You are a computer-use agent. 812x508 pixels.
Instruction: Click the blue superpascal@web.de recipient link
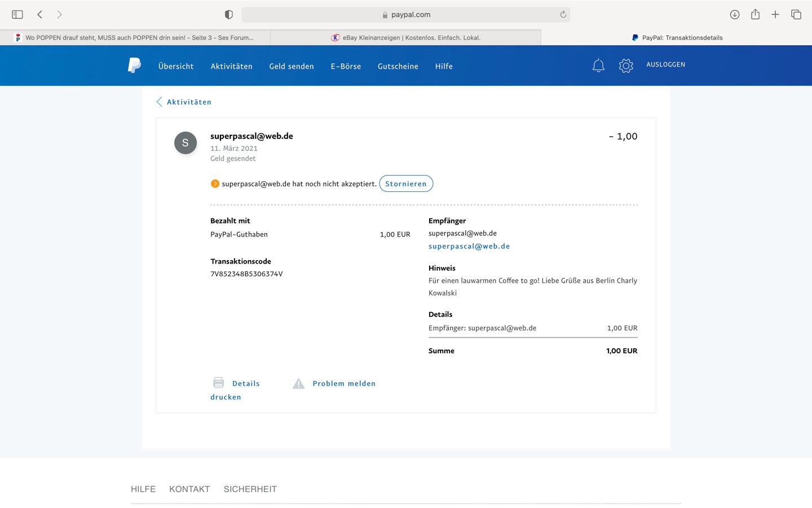(x=469, y=246)
